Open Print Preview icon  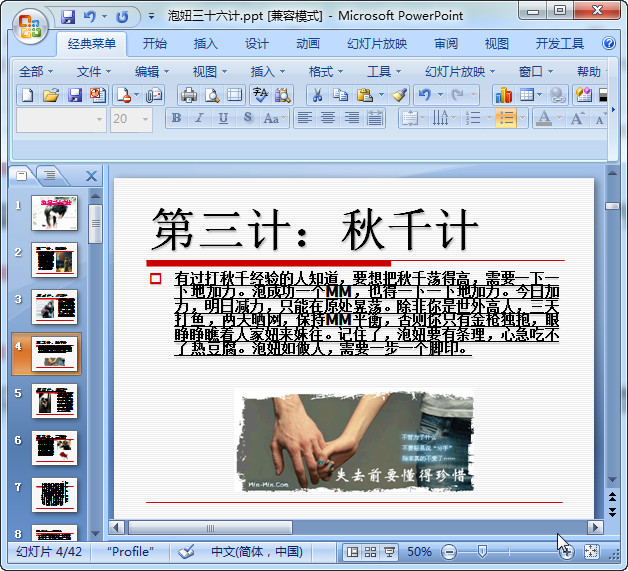[211, 95]
